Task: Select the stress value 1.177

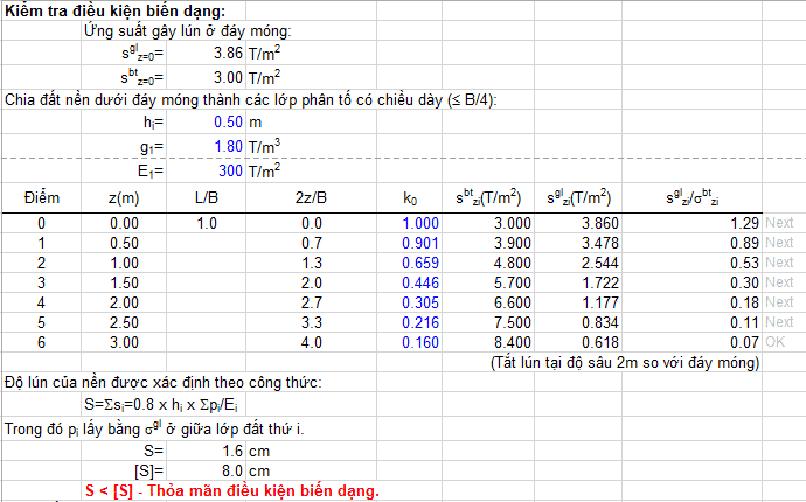Action: click(600, 303)
